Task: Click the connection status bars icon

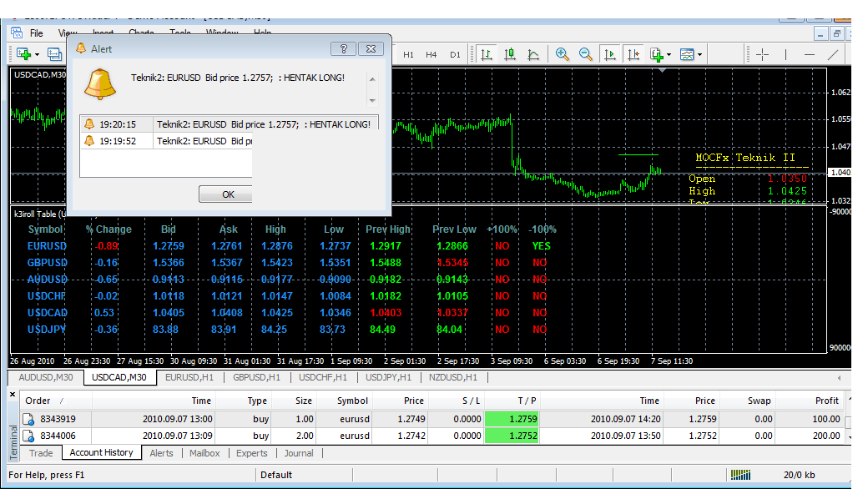Action: point(740,475)
